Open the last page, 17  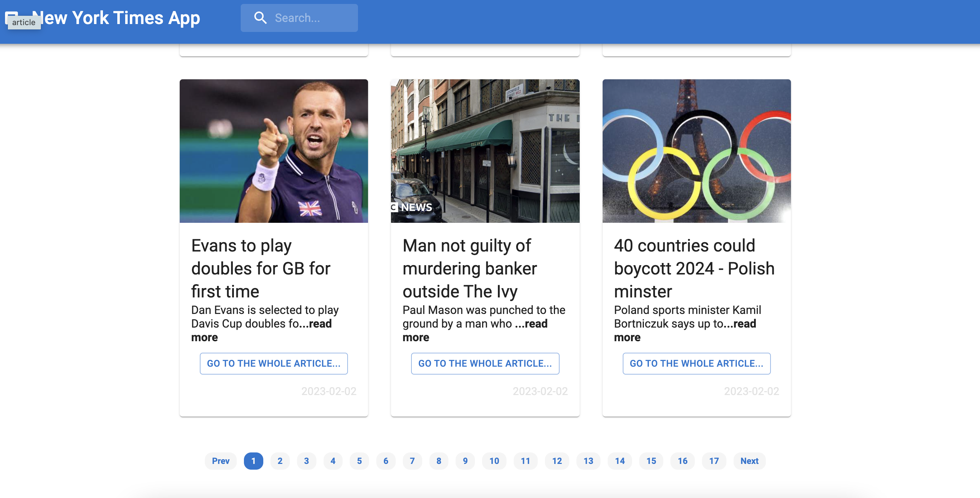pyautogui.click(x=714, y=461)
